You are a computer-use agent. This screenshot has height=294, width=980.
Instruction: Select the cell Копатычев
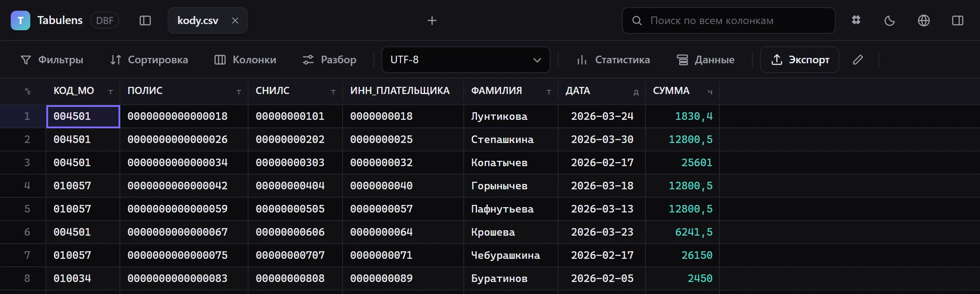point(511,163)
